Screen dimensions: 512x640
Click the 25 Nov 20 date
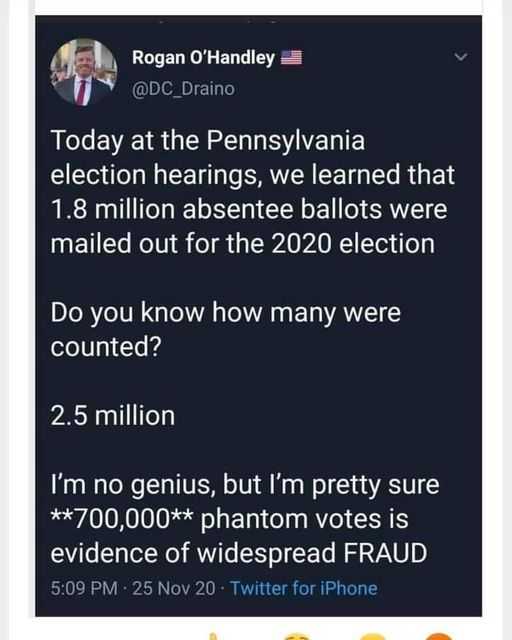(174, 588)
